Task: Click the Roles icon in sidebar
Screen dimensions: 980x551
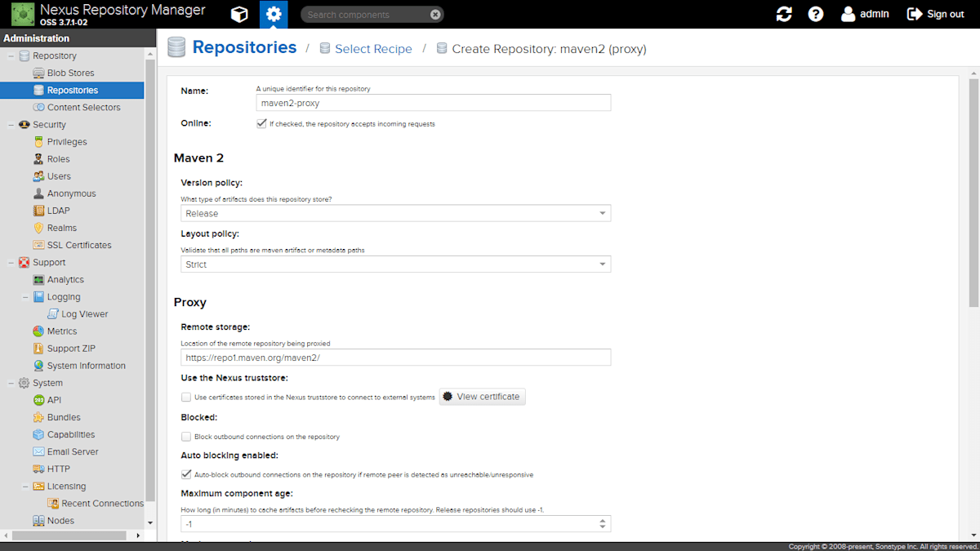Action: (38, 159)
